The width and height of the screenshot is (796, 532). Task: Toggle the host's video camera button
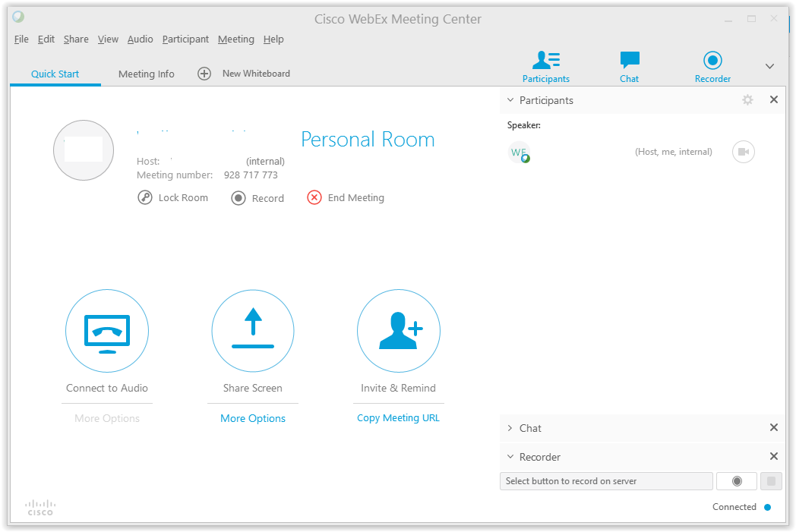[743, 152]
